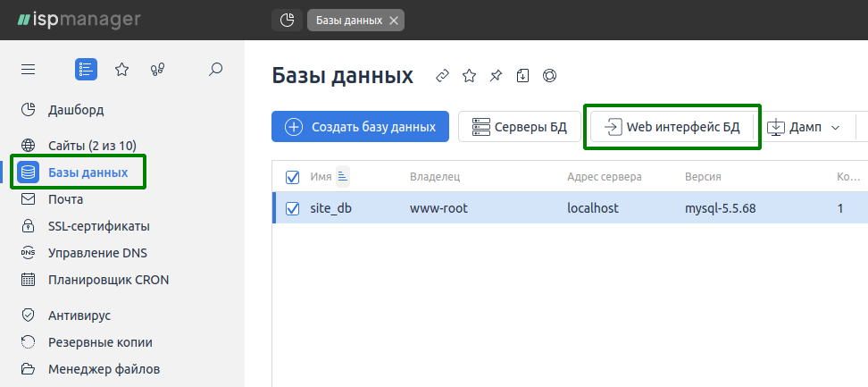Click the export download page icon
Screen dimensions: 868x387
tap(522, 76)
